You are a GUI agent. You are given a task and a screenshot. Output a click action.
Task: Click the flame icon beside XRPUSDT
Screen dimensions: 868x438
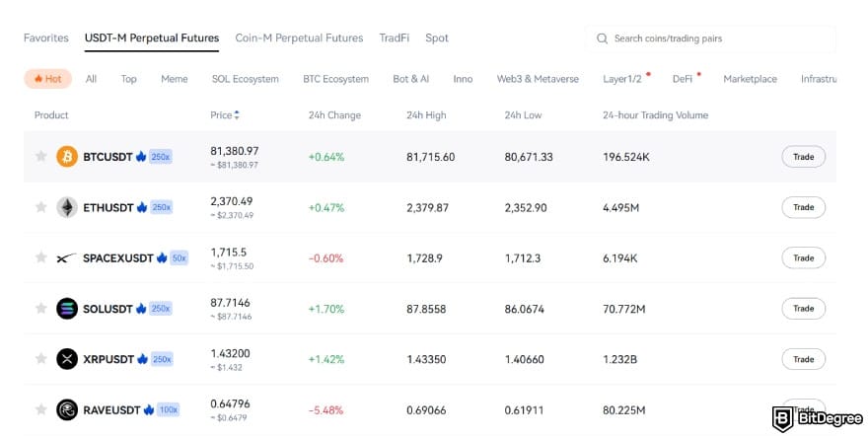point(142,359)
